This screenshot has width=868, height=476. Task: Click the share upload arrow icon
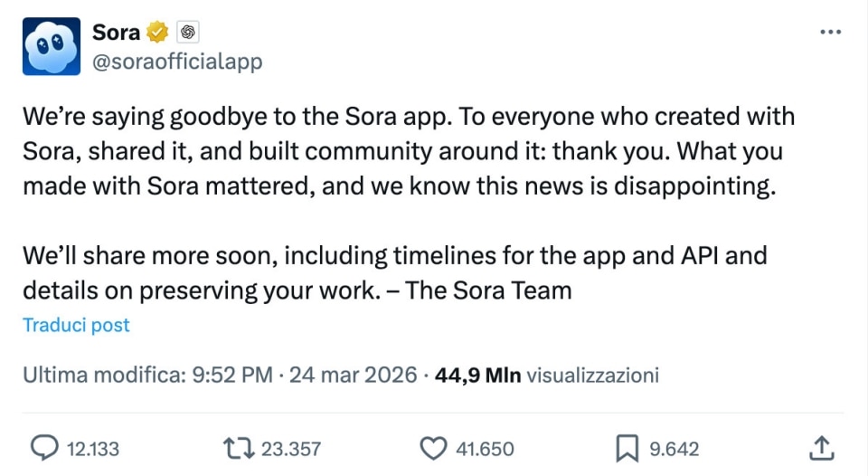tap(820, 448)
